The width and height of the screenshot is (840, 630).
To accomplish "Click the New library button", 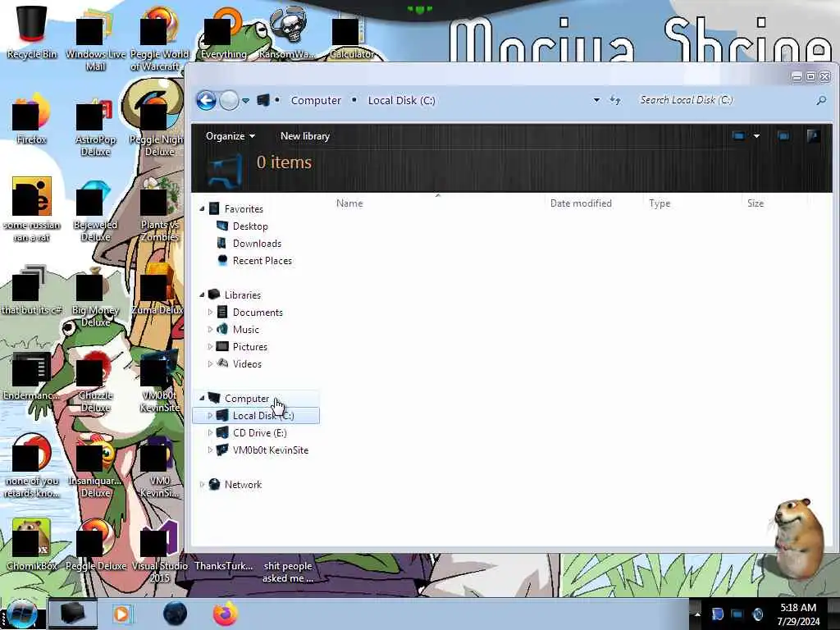I will (x=305, y=136).
